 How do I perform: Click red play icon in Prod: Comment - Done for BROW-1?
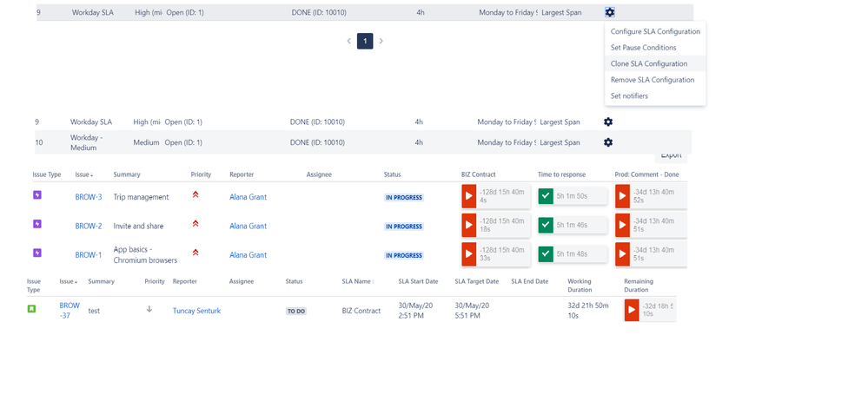pos(622,253)
